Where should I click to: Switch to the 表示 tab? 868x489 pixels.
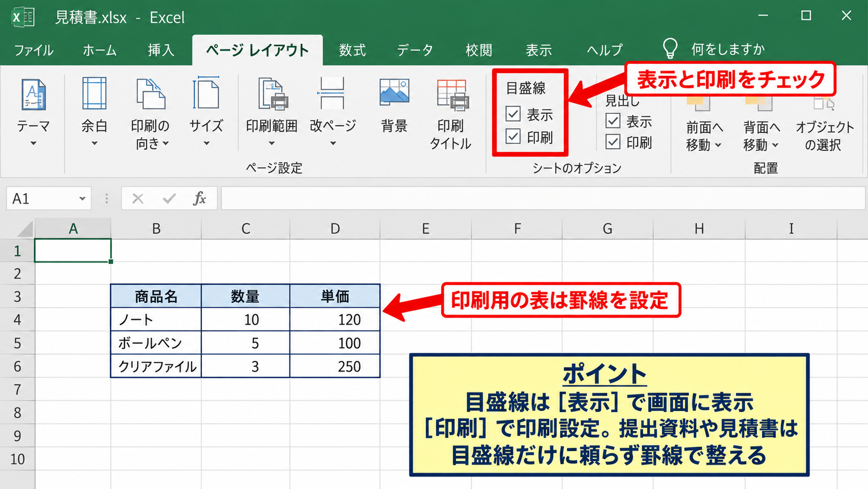(538, 50)
